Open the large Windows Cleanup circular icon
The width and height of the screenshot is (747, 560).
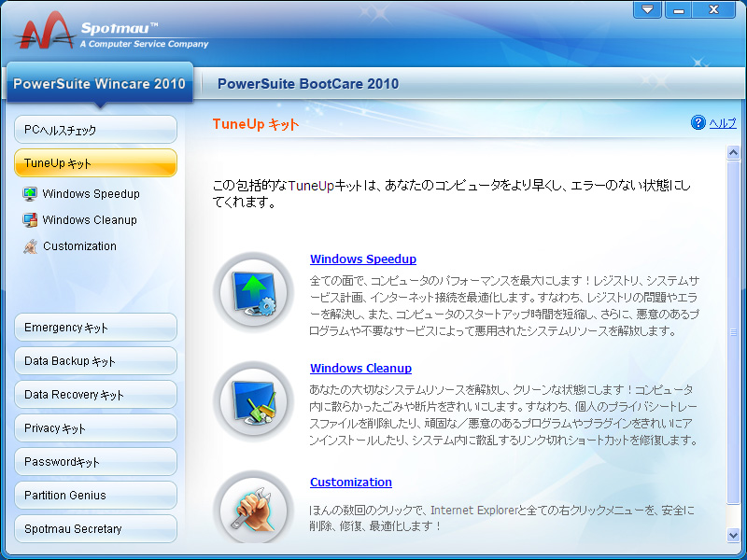pyautogui.click(x=253, y=401)
